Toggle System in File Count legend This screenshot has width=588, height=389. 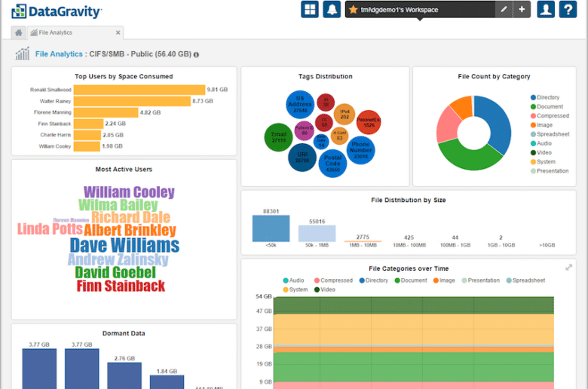point(543,161)
